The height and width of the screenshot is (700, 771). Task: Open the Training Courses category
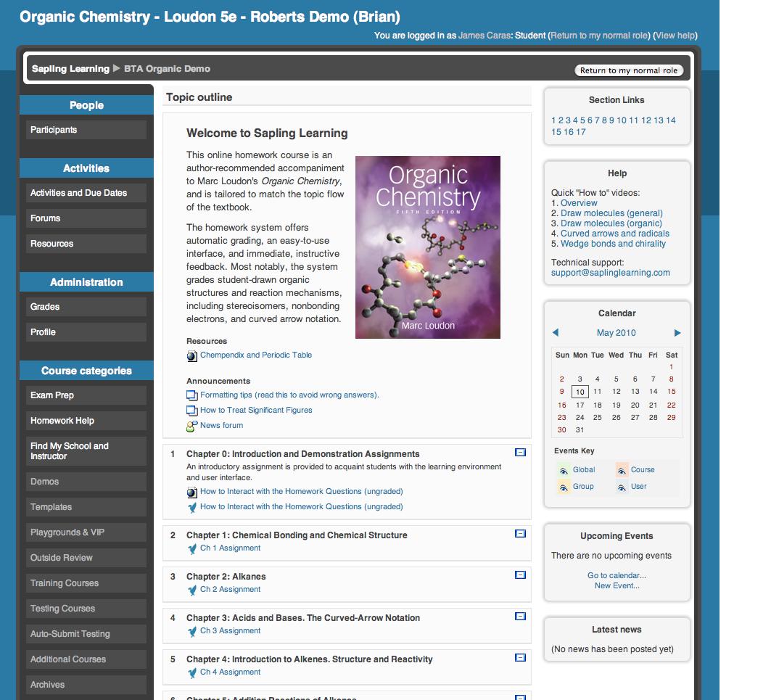click(x=86, y=583)
